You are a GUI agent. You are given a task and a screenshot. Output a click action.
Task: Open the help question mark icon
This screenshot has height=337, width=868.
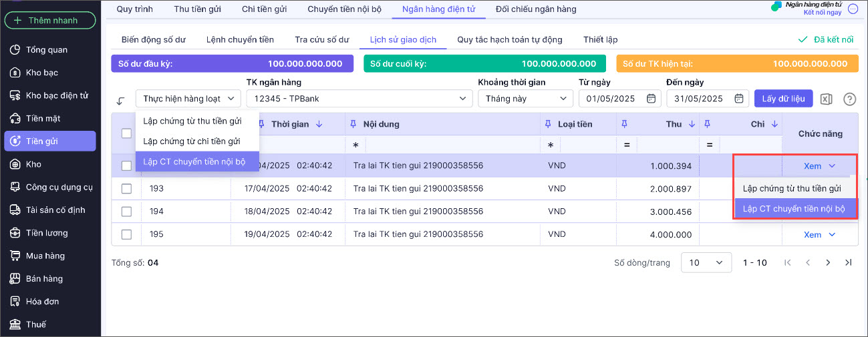(849, 99)
